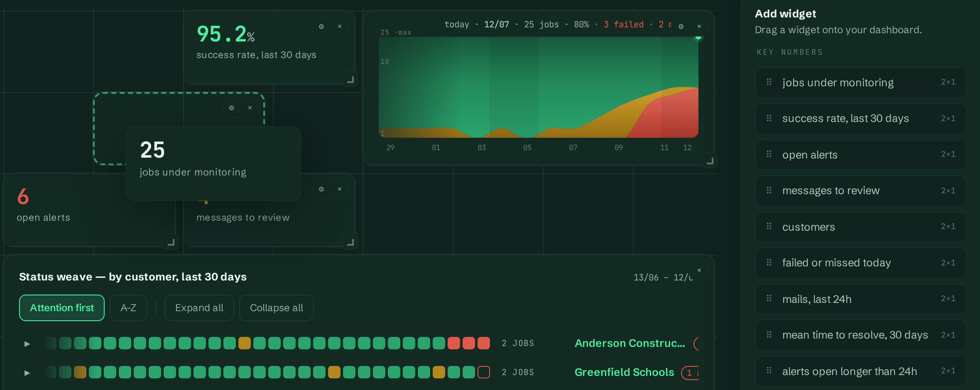
Task: Click the Expand all button
Action: [x=199, y=308]
